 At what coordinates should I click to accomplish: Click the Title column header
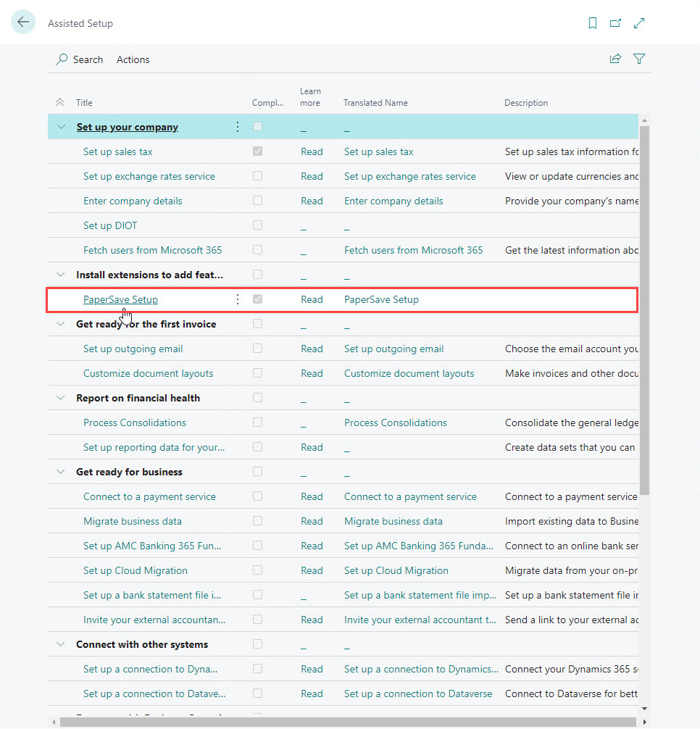85,103
